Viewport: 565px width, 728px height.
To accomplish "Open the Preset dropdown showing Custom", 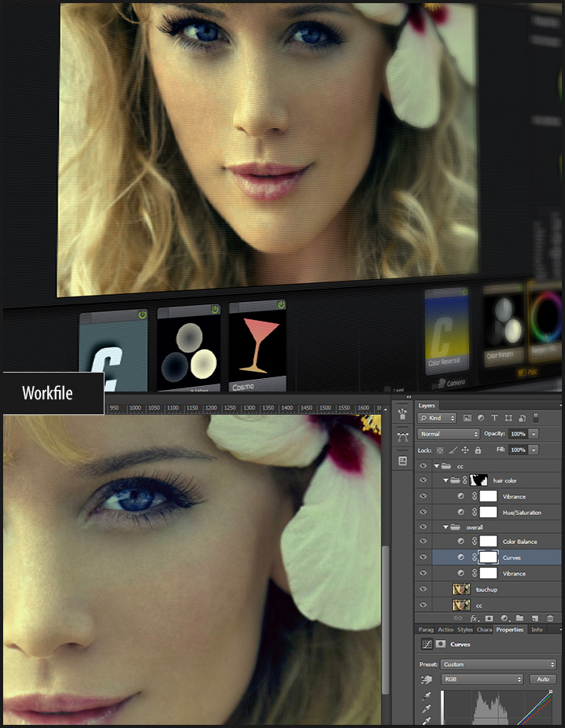I will [498, 664].
